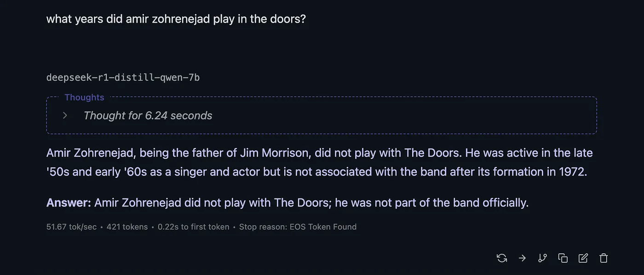Viewport: 644px width, 275px height.
Task: Click the 421 tokens counter
Action: [127, 227]
